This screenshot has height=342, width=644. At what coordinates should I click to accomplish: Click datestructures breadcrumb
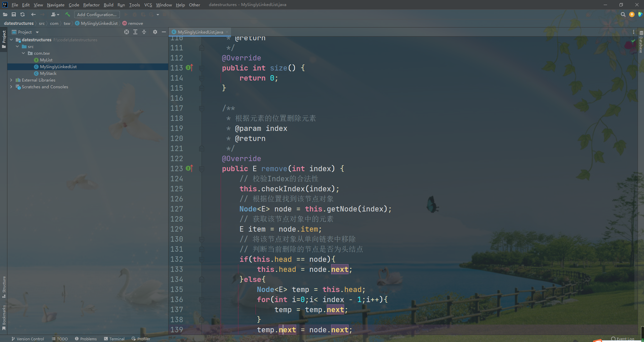[x=19, y=23]
